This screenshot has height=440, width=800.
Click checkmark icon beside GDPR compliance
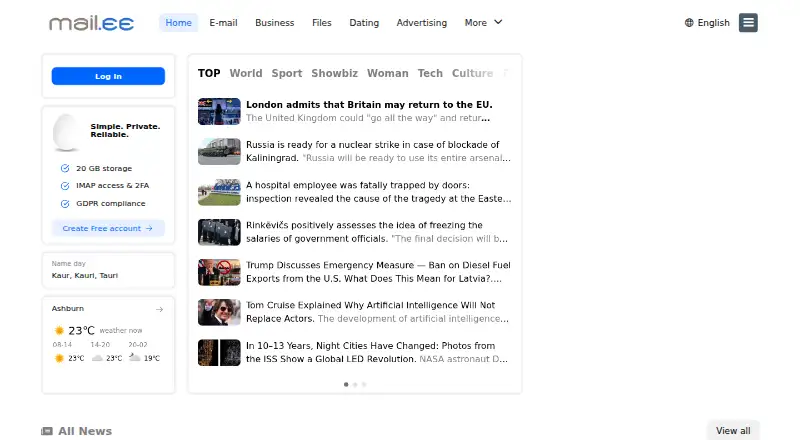click(x=65, y=204)
